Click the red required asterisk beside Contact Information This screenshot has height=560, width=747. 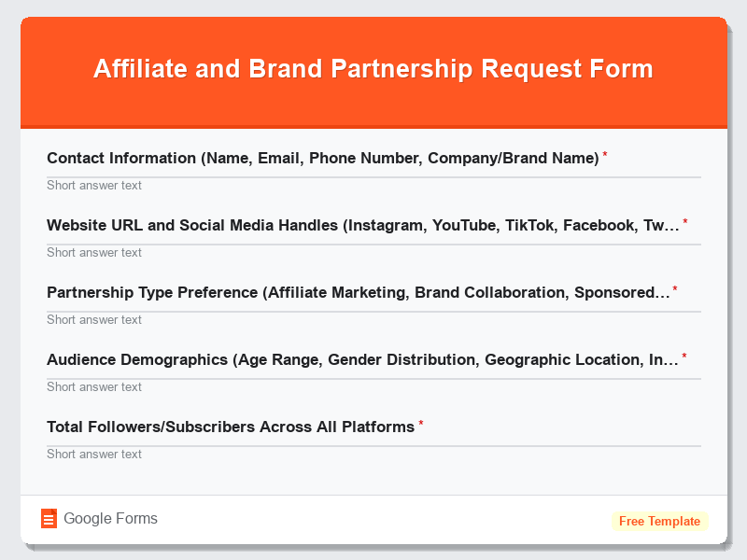coord(603,155)
